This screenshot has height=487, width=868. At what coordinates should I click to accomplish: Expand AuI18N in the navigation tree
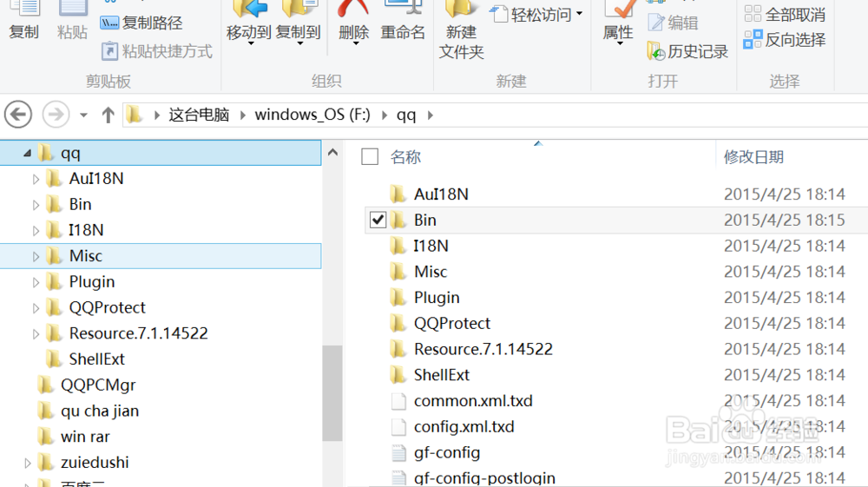[36, 180]
